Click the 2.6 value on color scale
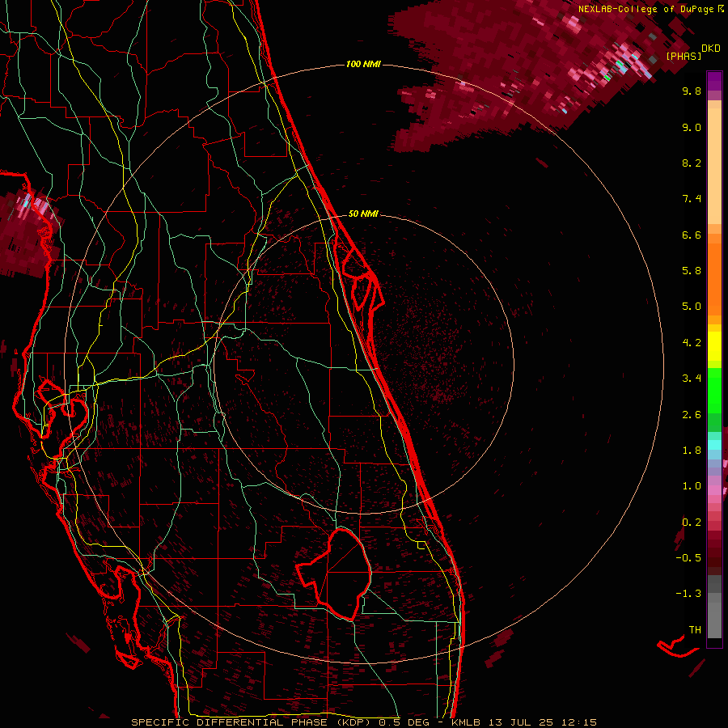This screenshot has height=728, width=728. coord(692,415)
